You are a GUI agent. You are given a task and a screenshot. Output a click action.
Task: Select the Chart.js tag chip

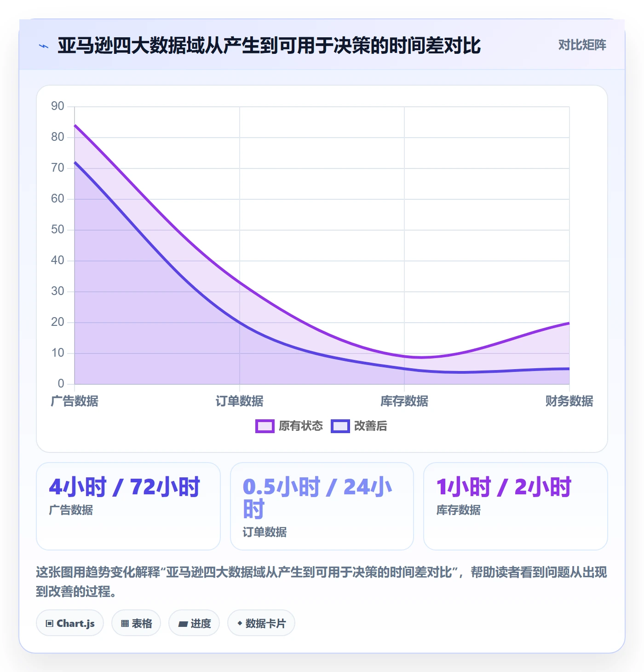pyautogui.click(x=70, y=623)
